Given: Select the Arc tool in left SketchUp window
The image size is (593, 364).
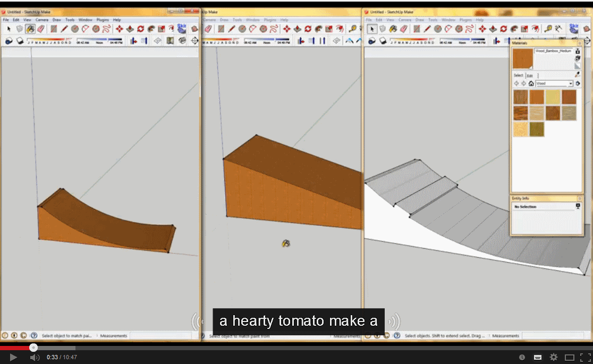Looking at the screenshot, I should click(86, 29).
